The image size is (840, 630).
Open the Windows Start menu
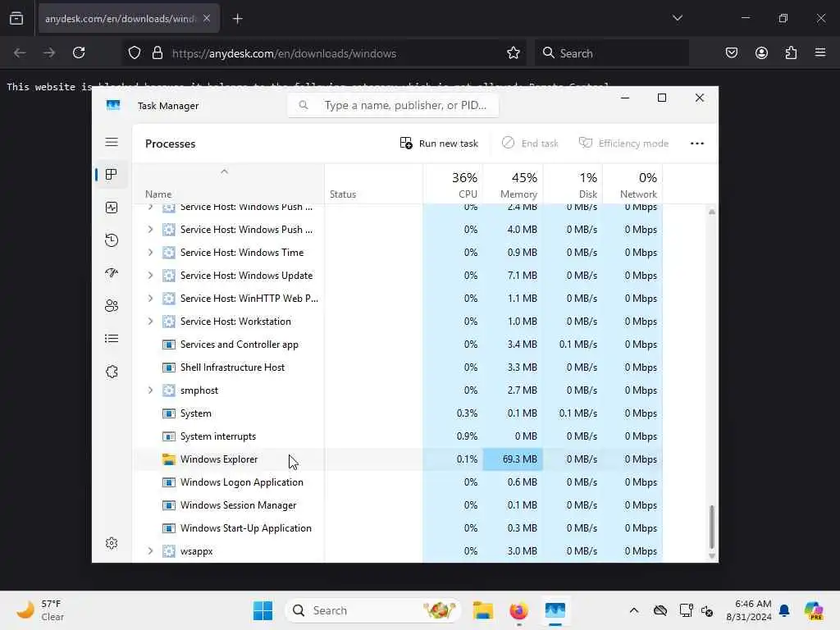tap(262, 610)
